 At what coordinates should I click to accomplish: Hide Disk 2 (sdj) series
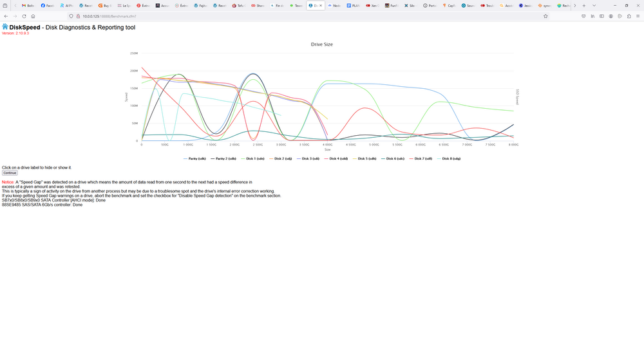point(280,158)
